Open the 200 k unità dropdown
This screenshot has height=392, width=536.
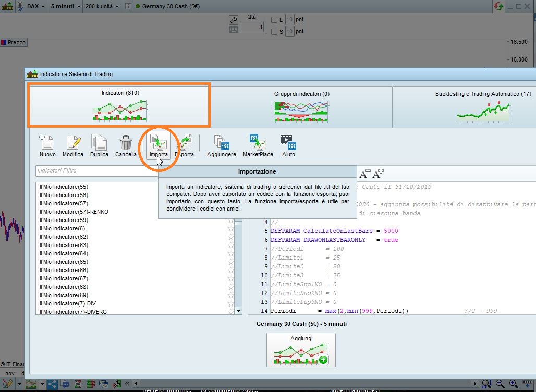103,7
